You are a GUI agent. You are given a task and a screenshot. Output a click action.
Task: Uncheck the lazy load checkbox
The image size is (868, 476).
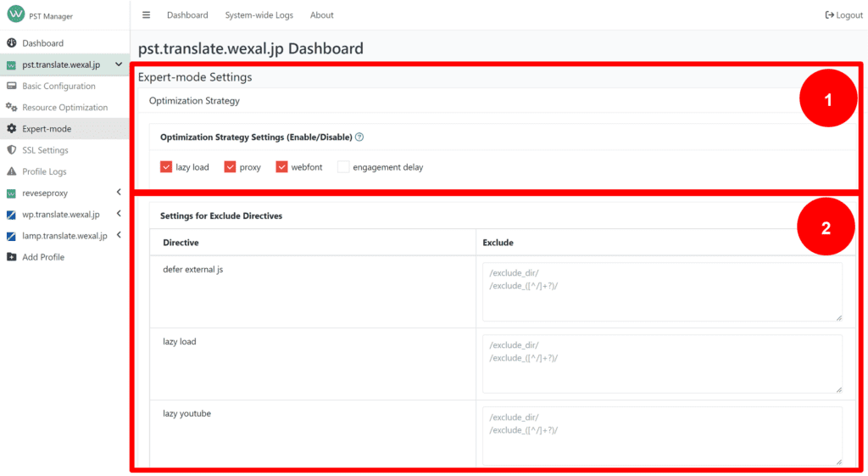166,167
